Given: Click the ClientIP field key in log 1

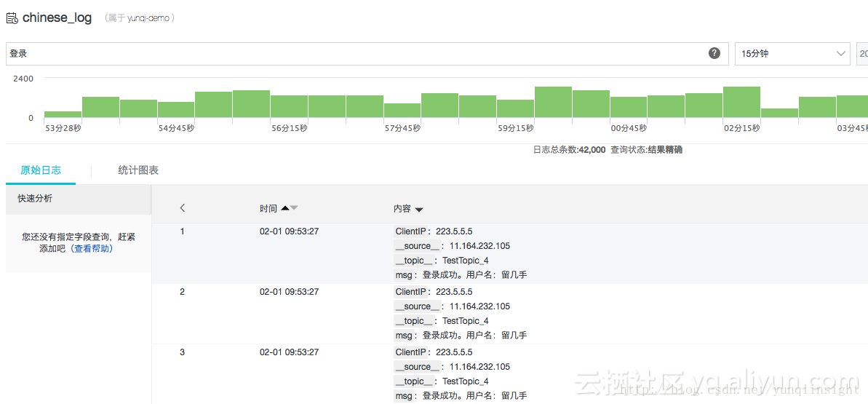Looking at the screenshot, I should (410, 231).
